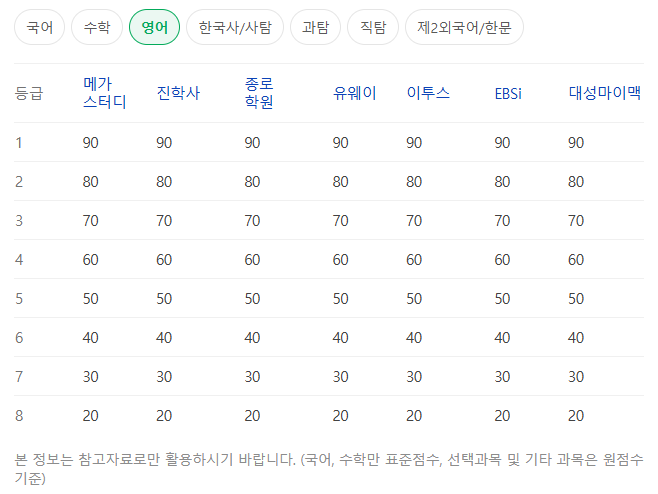Click the 참고자료 disclaimer note text
The height and width of the screenshot is (494, 658).
point(329,468)
